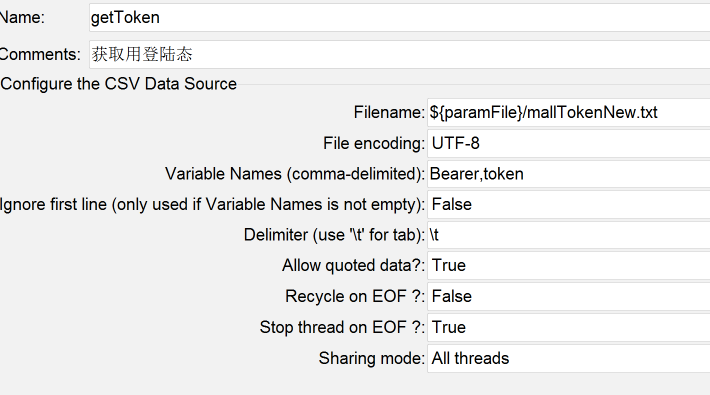Open the Allow quoted data True dropdown
The width and height of the screenshot is (710, 395).
(569, 265)
